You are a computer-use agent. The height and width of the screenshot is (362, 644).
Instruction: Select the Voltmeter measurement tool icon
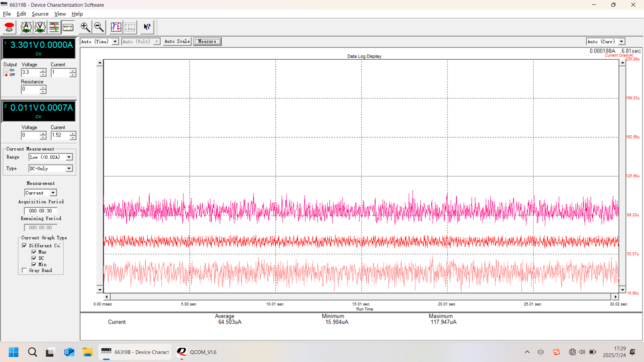coord(40,27)
